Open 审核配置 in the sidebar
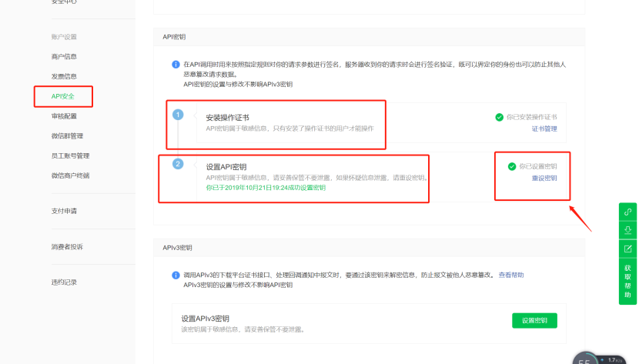Image resolution: width=639 pixels, height=364 pixels. 64,116
